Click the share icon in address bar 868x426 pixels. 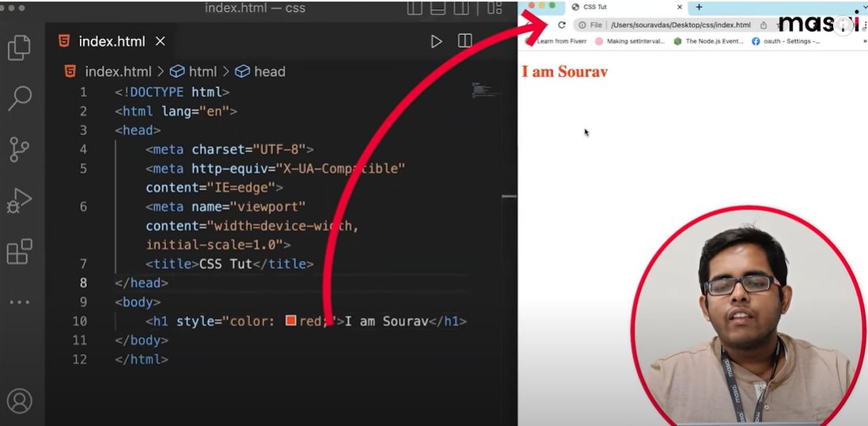coord(764,25)
